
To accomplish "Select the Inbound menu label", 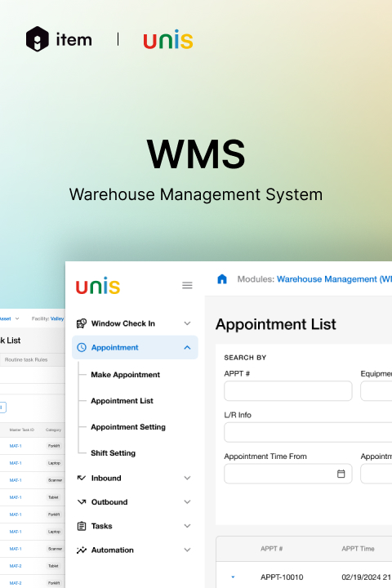I will point(106,478).
